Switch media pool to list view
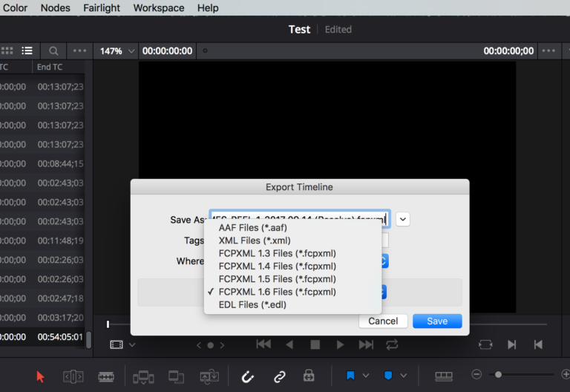The image size is (570, 392). point(27,51)
